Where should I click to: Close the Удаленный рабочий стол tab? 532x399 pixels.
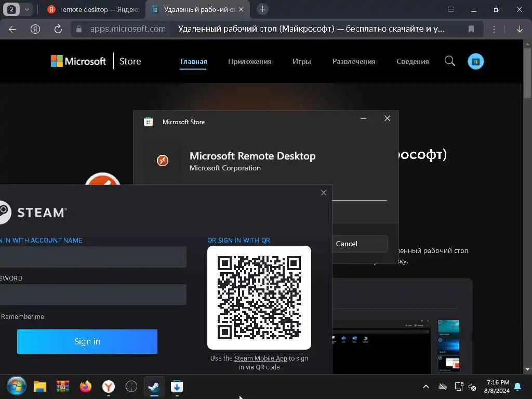tap(241, 9)
